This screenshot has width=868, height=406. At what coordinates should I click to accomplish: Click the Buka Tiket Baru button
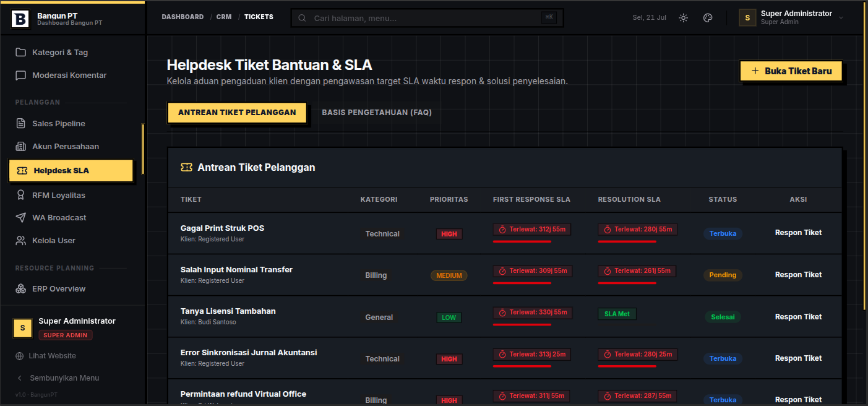pos(791,71)
